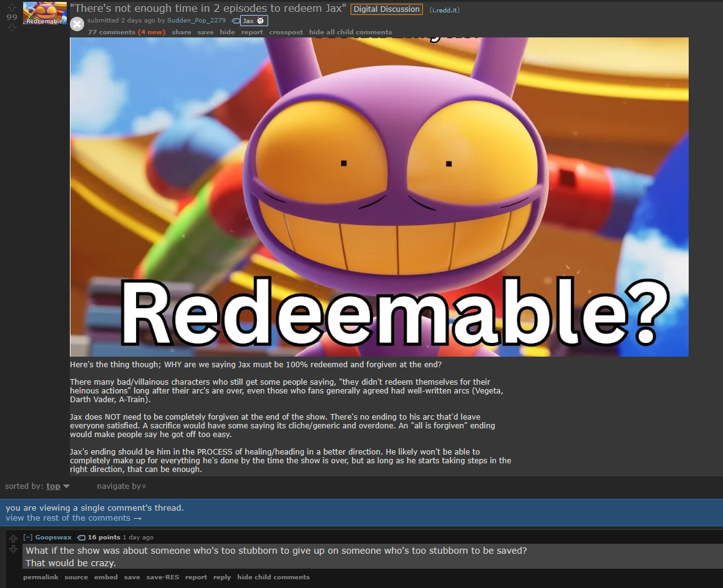Downvote Goopswax's comment

coord(13,549)
